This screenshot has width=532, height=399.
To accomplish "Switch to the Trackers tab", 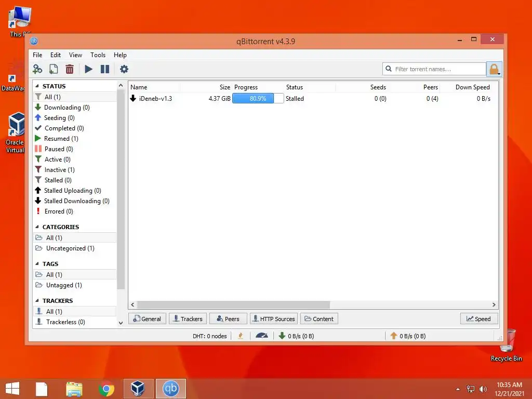I will pos(188,319).
